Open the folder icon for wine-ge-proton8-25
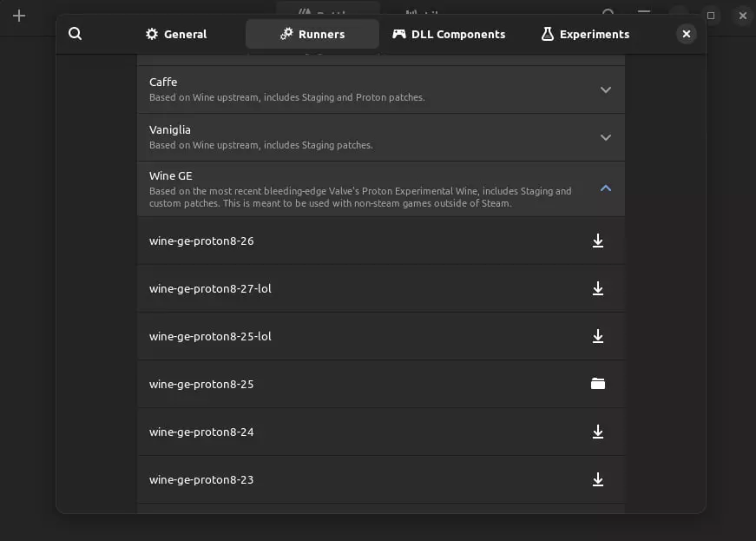 point(597,384)
